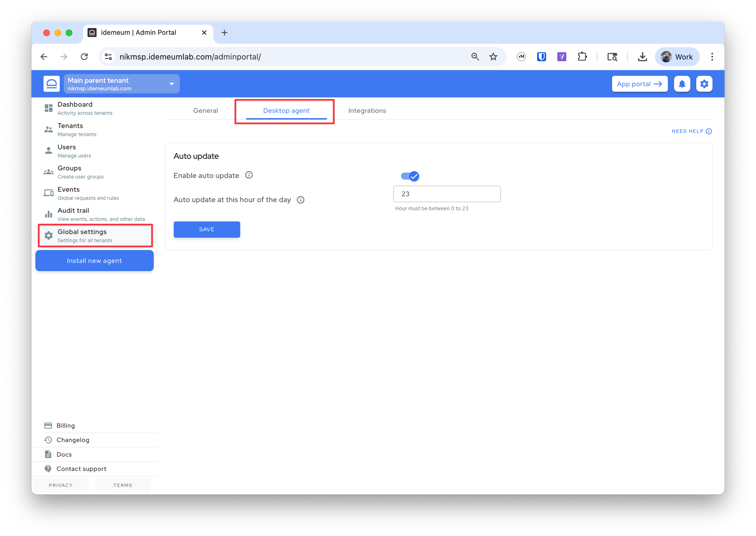Open header settings gear icon
The height and width of the screenshot is (536, 756).
pyautogui.click(x=704, y=84)
